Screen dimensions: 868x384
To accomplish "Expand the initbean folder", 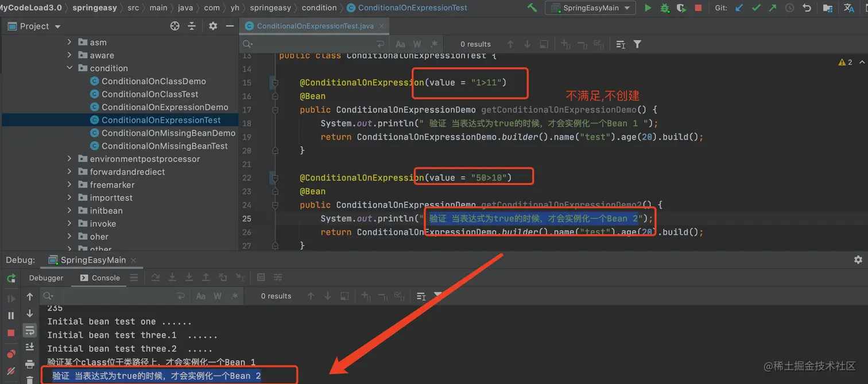I will coord(69,211).
